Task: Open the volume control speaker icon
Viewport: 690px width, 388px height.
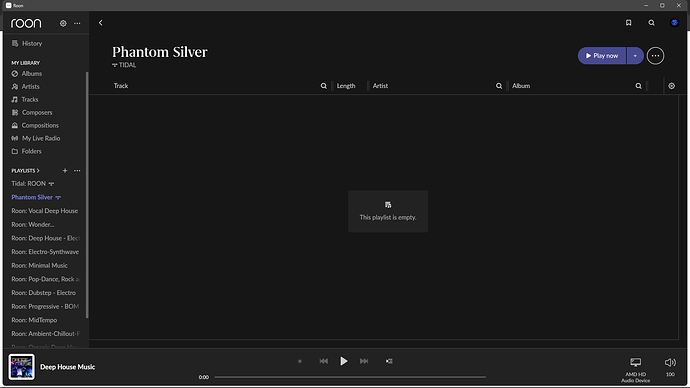Action: coord(670,362)
